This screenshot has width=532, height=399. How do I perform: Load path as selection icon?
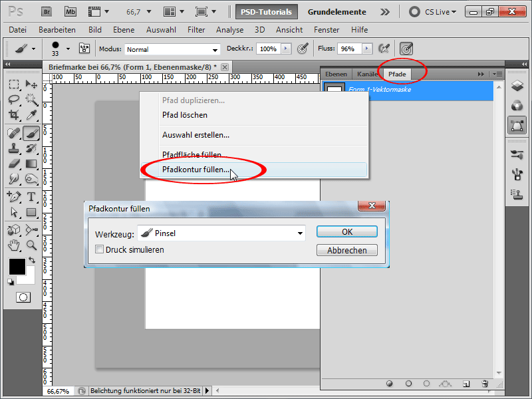coord(426,384)
